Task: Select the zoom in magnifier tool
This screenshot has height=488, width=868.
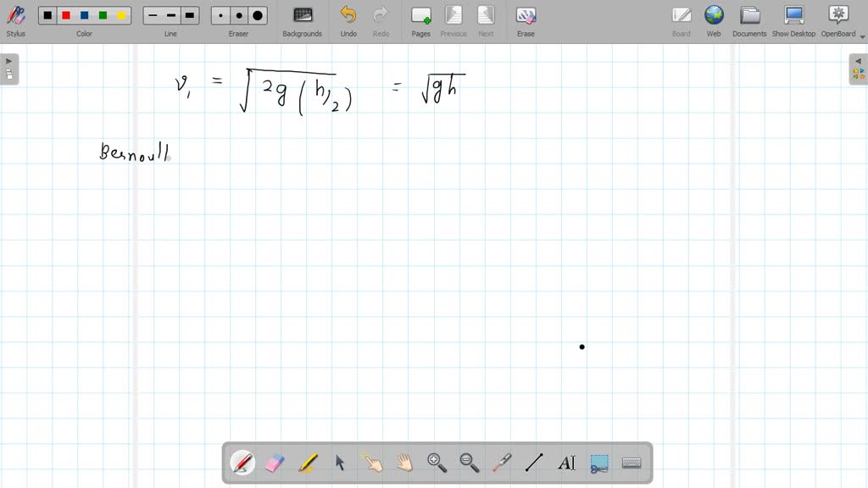Action: [437, 463]
